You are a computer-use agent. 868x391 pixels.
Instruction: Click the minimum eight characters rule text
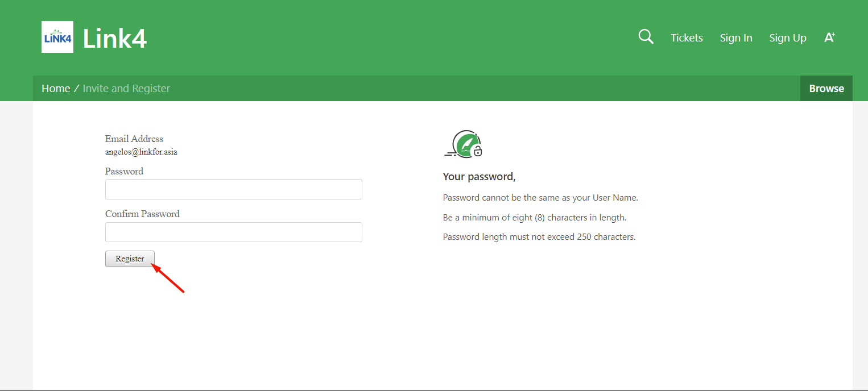pyautogui.click(x=534, y=217)
